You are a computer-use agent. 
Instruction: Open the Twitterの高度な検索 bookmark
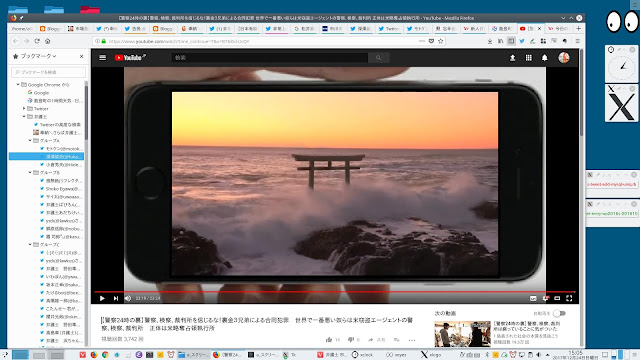pos(58,124)
